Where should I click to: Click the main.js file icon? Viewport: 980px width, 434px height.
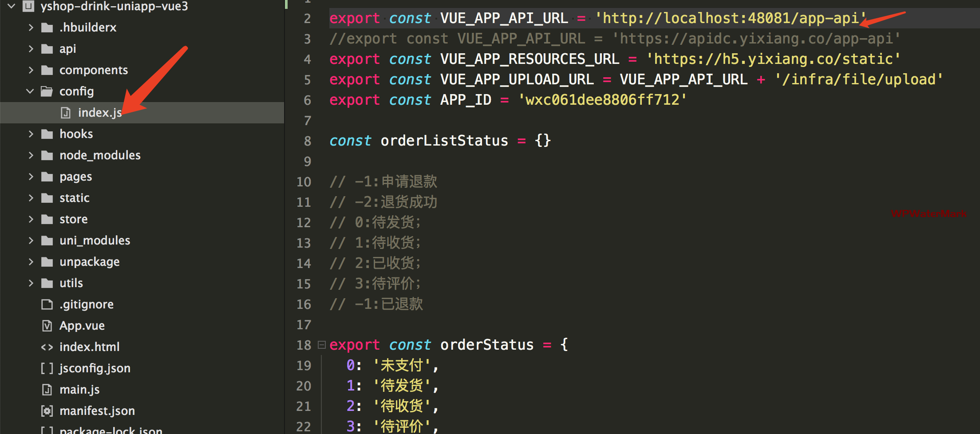47,390
